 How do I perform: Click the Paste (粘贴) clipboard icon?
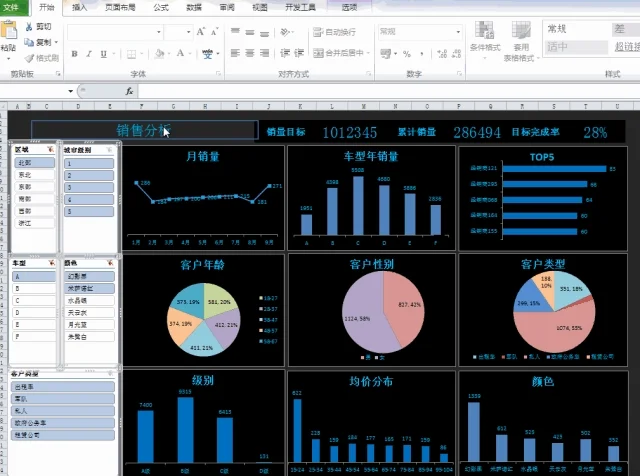(x=9, y=31)
